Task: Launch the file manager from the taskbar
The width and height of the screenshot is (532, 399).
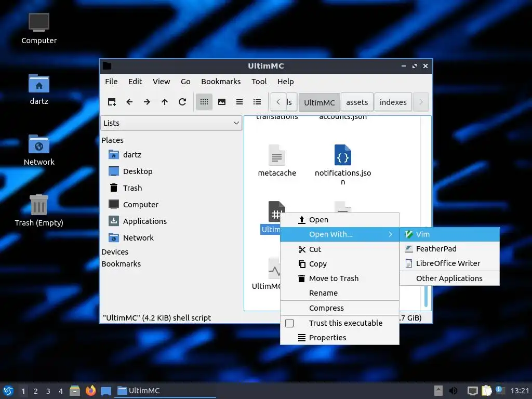Action: point(75,391)
